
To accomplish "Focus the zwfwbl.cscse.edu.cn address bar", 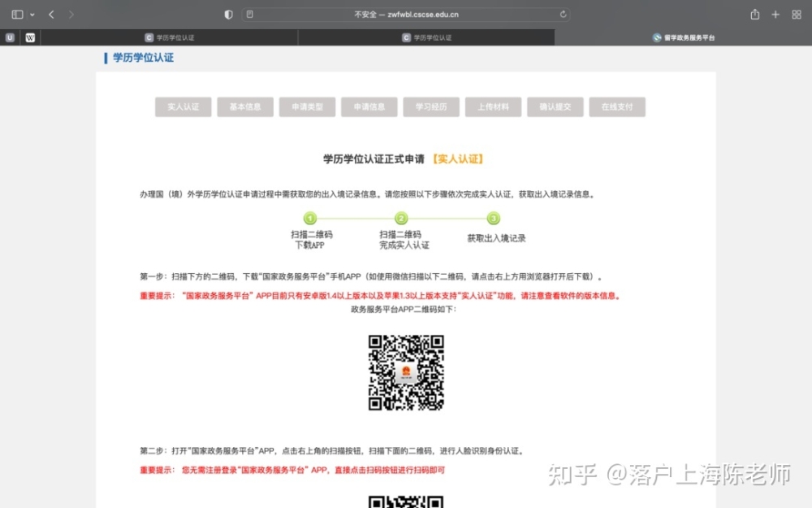I will coord(406,15).
